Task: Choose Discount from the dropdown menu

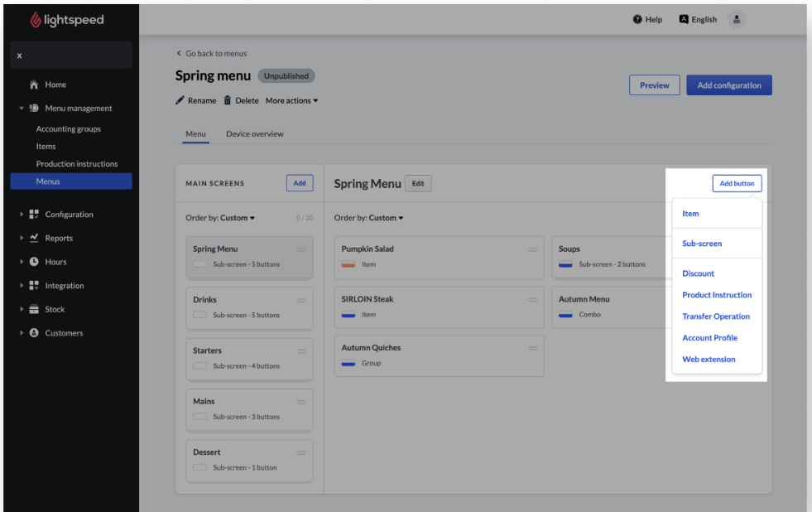Action: [x=698, y=273]
